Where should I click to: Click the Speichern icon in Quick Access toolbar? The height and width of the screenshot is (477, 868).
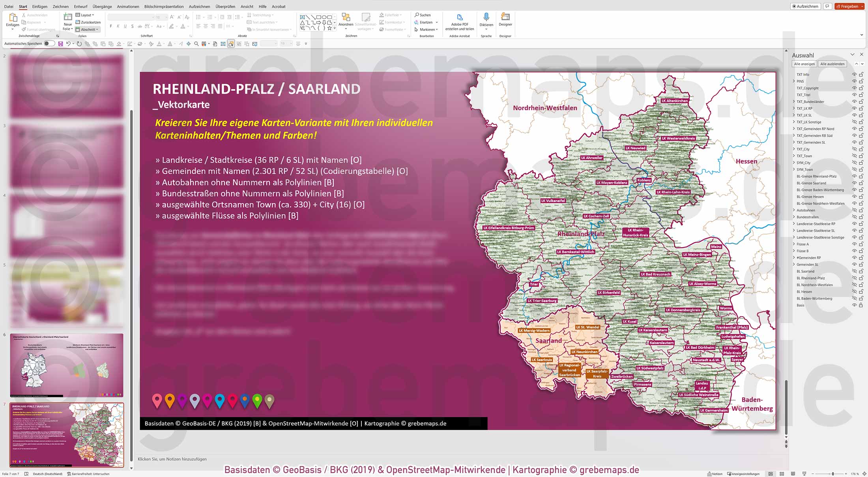pyautogui.click(x=60, y=43)
